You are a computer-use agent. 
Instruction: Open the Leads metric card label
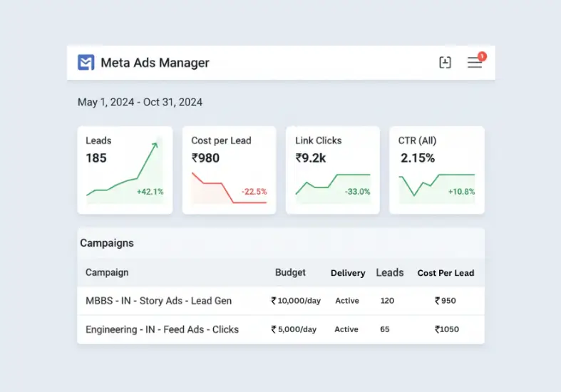(x=98, y=140)
